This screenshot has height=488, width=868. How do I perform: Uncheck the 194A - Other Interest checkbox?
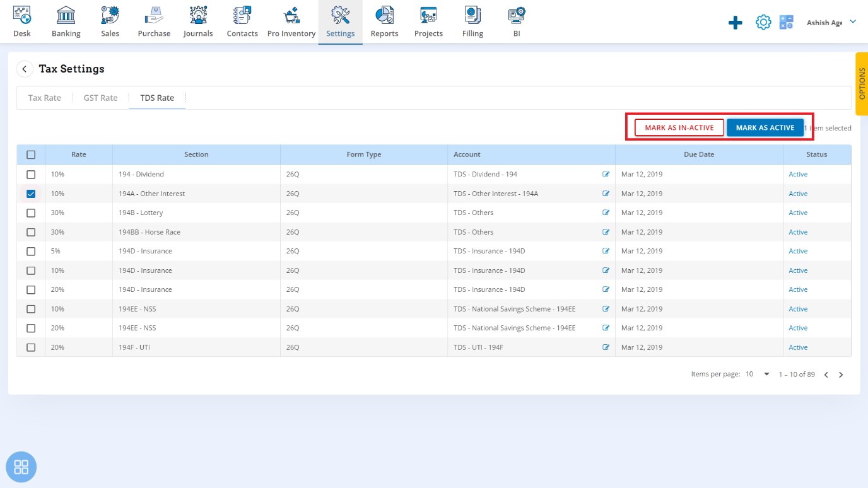tap(31, 194)
